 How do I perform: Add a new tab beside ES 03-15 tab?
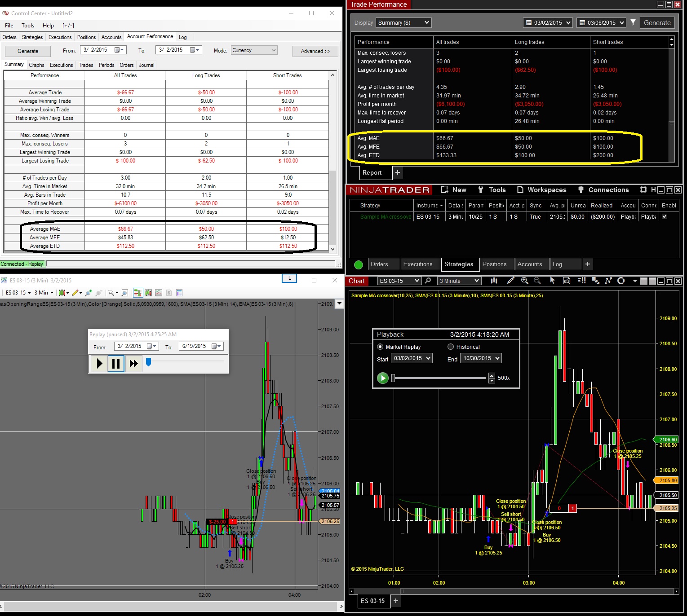396,601
